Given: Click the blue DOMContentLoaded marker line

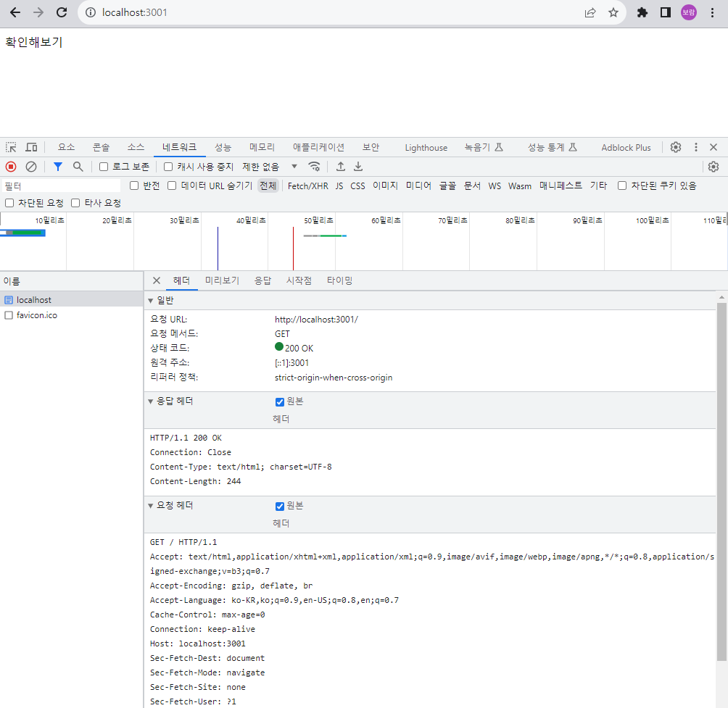Looking at the screenshot, I should [x=218, y=249].
